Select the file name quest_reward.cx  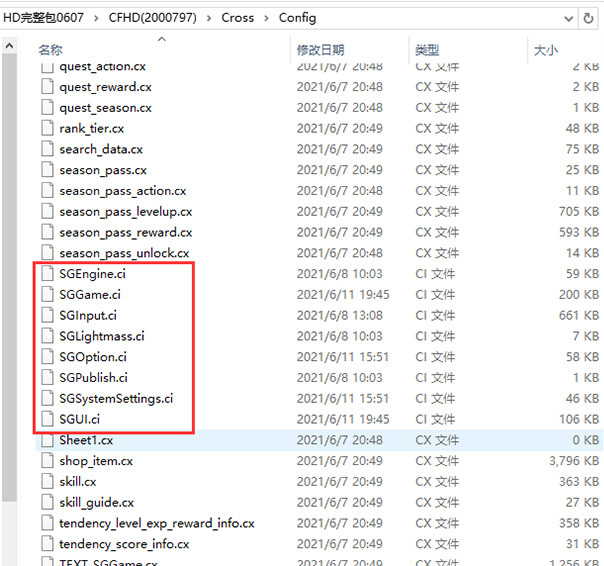[x=105, y=87]
